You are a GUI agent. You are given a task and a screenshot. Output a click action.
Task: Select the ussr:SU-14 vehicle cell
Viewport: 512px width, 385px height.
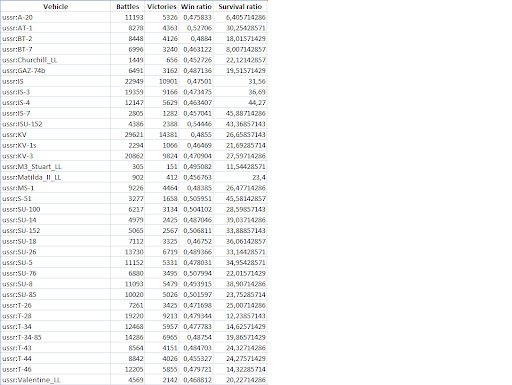tap(55, 220)
